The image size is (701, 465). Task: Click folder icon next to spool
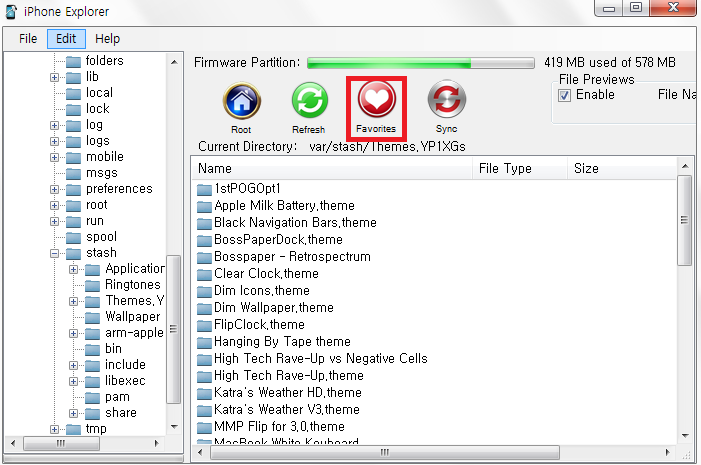(x=73, y=237)
